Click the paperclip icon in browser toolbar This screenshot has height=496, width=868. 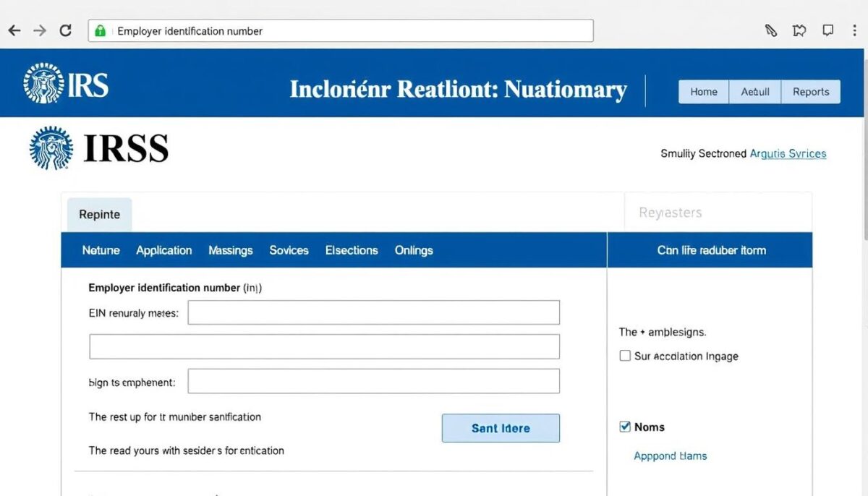[771, 30]
